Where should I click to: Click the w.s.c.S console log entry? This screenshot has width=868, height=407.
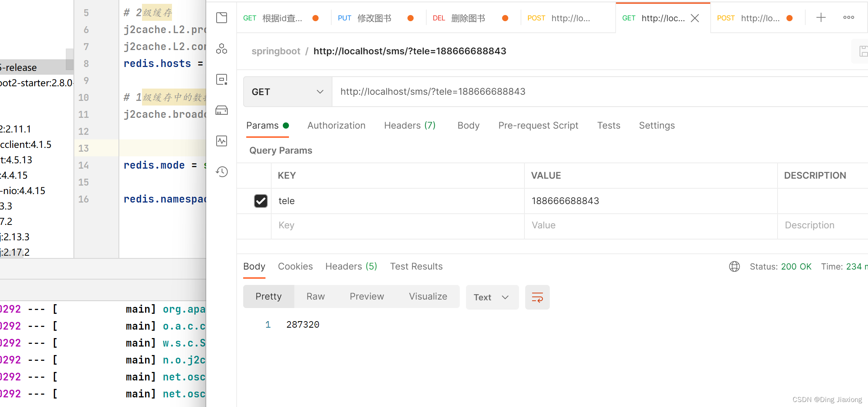click(x=184, y=343)
